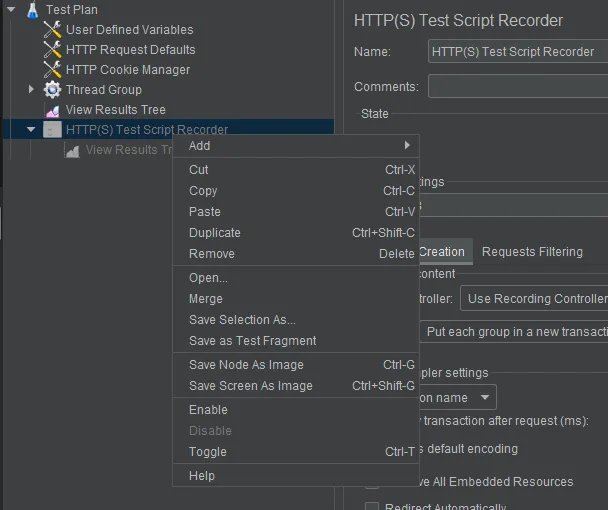Click the pink View Results Tree icon
608x510 pixels.
pyautogui.click(x=53, y=111)
